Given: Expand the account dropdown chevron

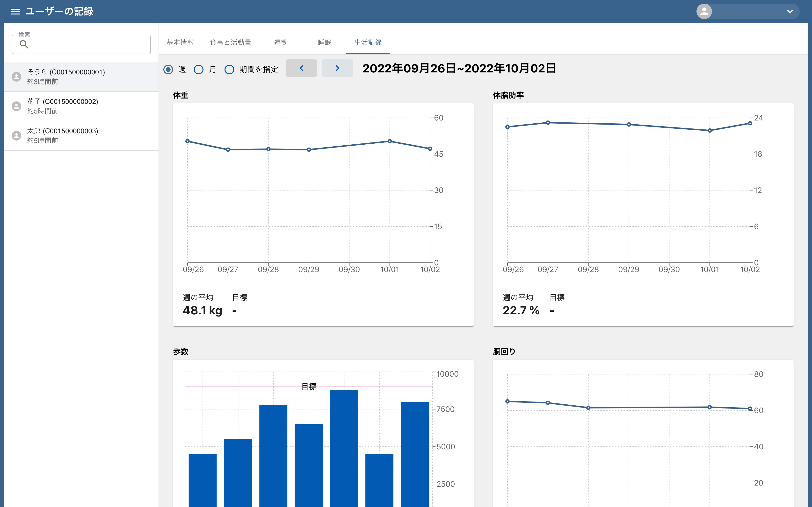Looking at the screenshot, I should point(790,12).
